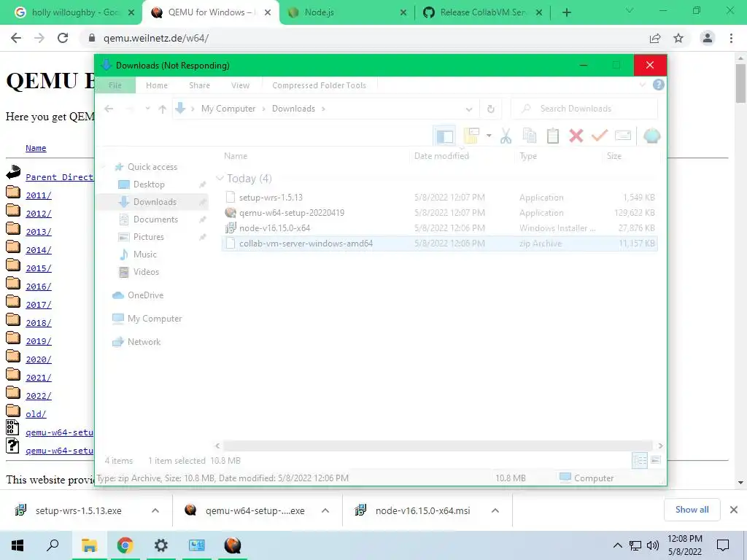Open a new Chrome tab
This screenshot has height=560, width=747.
[566, 12]
